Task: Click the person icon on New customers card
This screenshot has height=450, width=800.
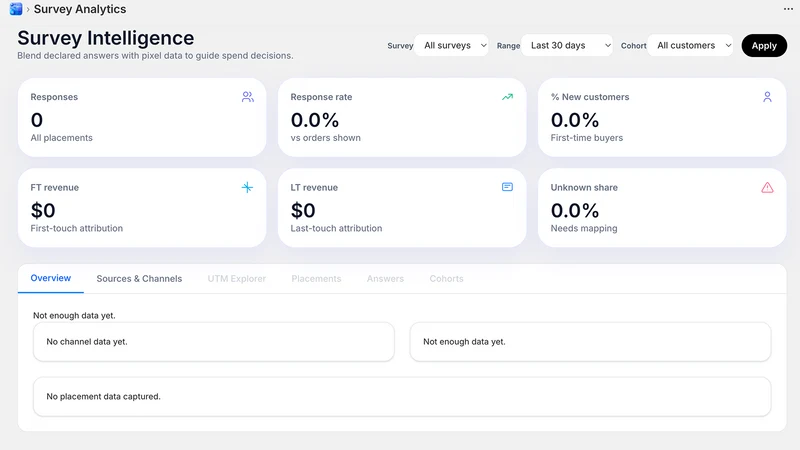Action: pyautogui.click(x=767, y=97)
